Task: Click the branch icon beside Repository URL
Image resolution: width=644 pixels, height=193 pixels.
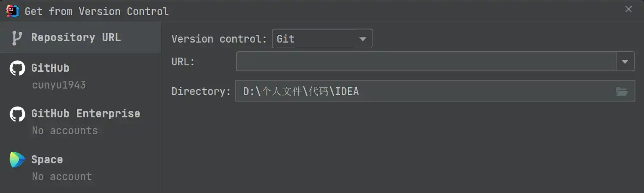Action: (17, 38)
